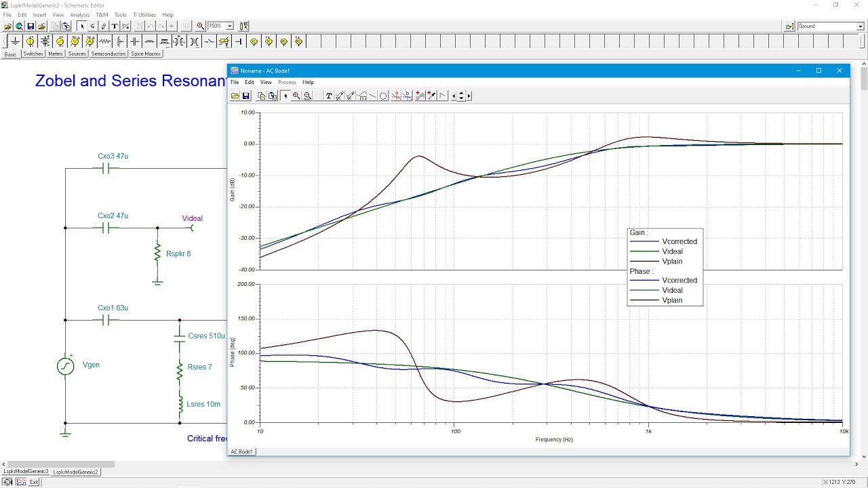Open the Analysis menu in Schematic Editor
Image resolution: width=868 pixels, height=488 pixels.
pyautogui.click(x=79, y=15)
